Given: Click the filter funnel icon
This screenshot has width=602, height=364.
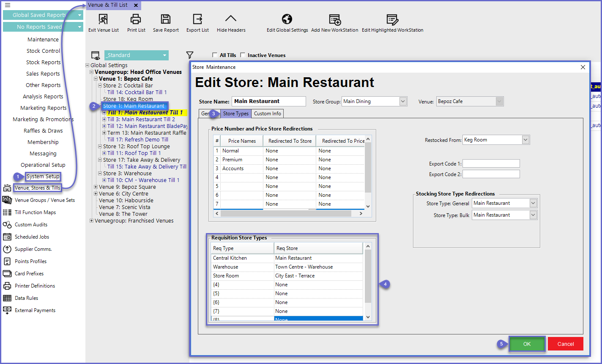Looking at the screenshot, I should pos(190,55).
